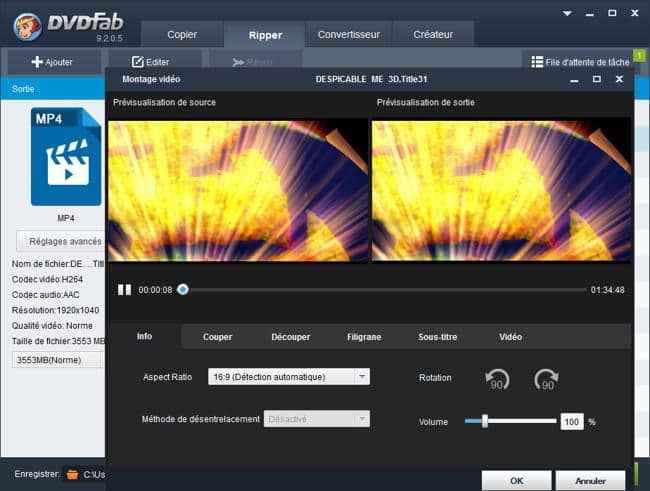Click the volume percentage field showing 100
This screenshot has width=650, height=491.
572,422
